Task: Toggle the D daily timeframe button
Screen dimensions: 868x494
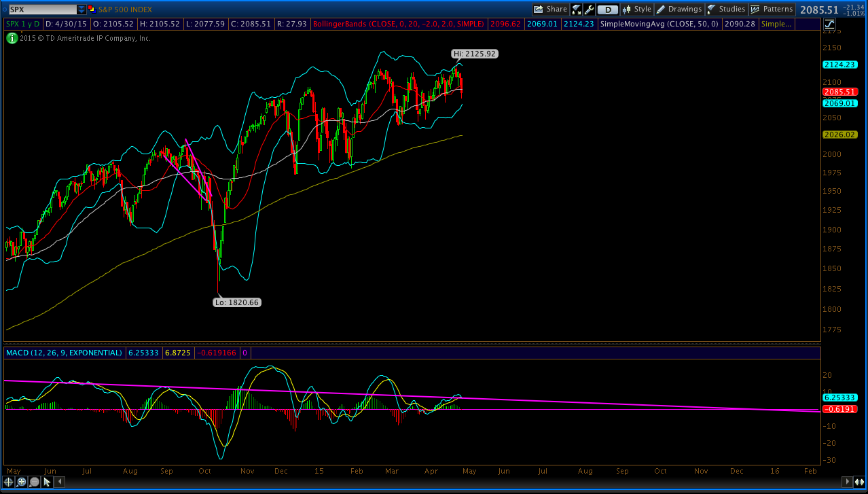Action: (608, 10)
